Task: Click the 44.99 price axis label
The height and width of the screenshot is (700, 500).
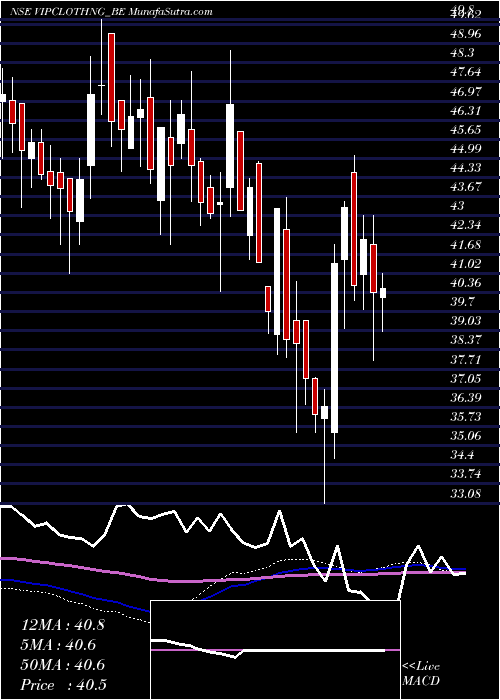Action: [x=466, y=149]
